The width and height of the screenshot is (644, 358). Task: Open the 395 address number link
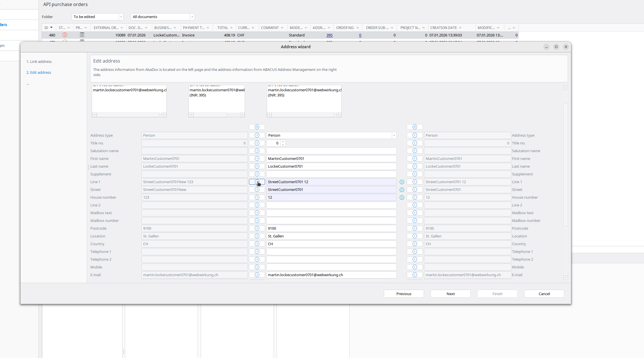coord(329,35)
